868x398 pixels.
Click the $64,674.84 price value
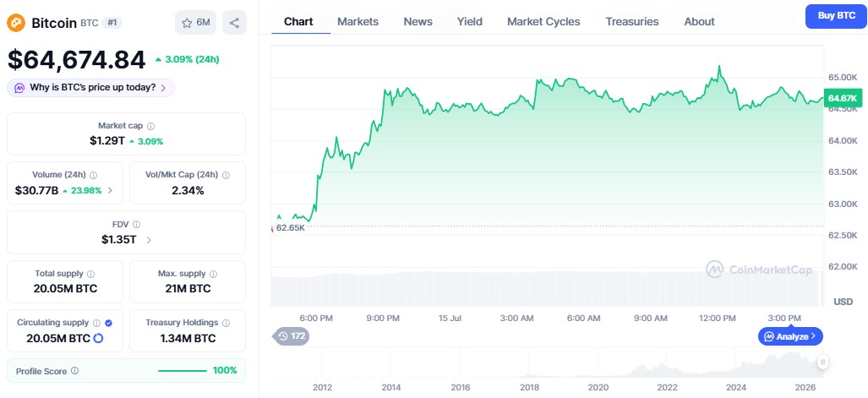(x=76, y=60)
